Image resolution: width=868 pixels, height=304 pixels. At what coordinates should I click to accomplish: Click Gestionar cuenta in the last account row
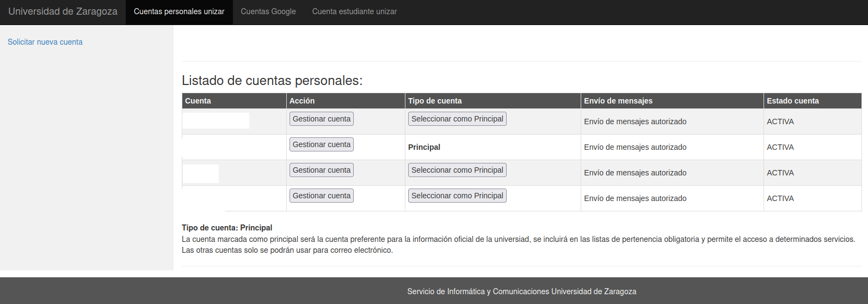[321, 196]
